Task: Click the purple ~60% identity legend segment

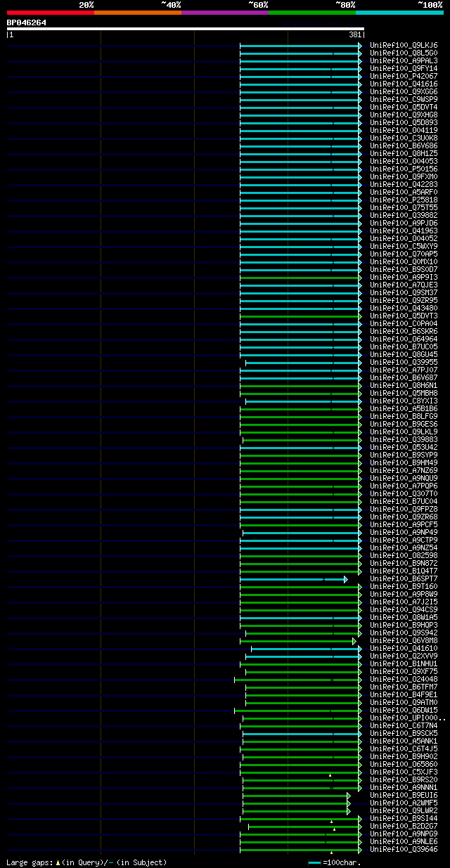Action: tap(225, 13)
